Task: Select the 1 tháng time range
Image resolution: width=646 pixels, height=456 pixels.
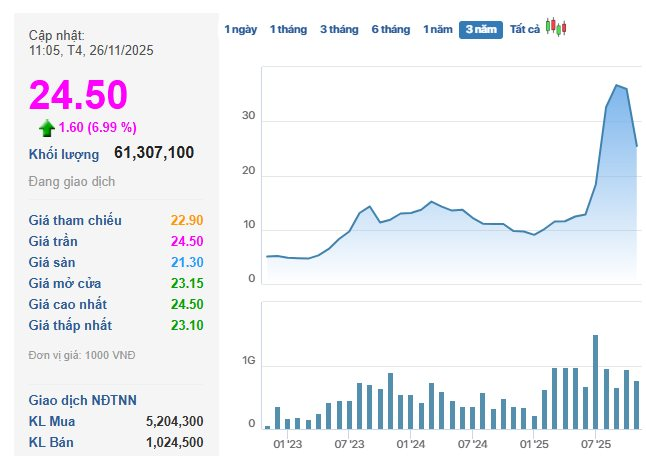Action: 288,30
